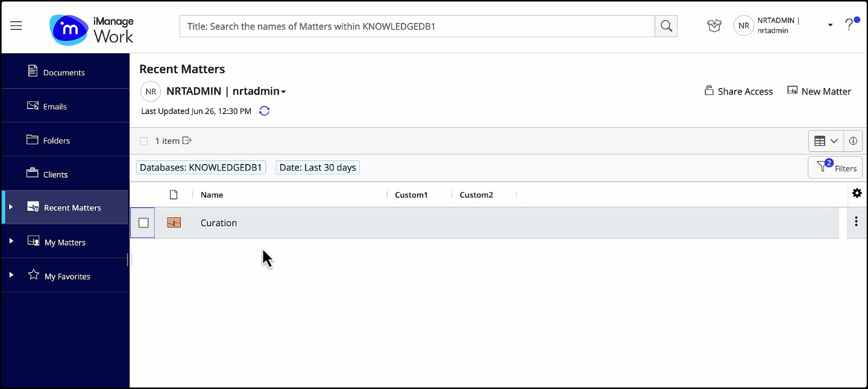
Task: Open column settings gear icon
Action: coord(857,194)
